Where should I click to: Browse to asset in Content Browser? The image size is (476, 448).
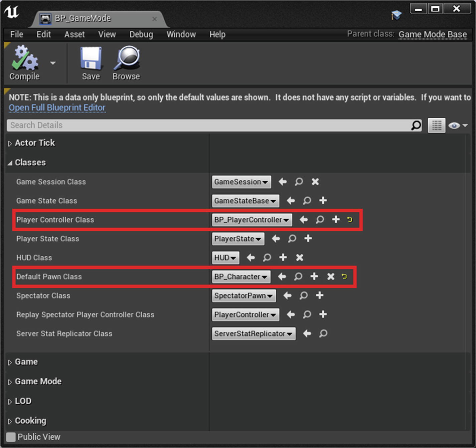click(126, 63)
